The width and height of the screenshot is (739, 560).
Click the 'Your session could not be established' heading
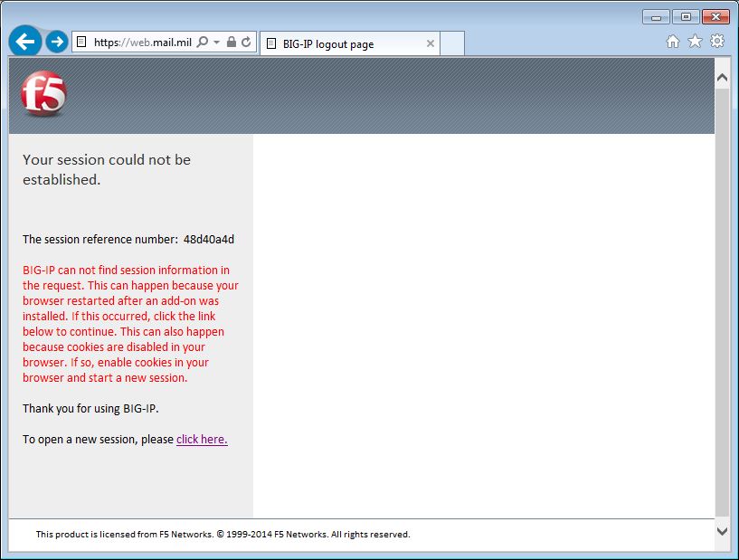(107, 170)
